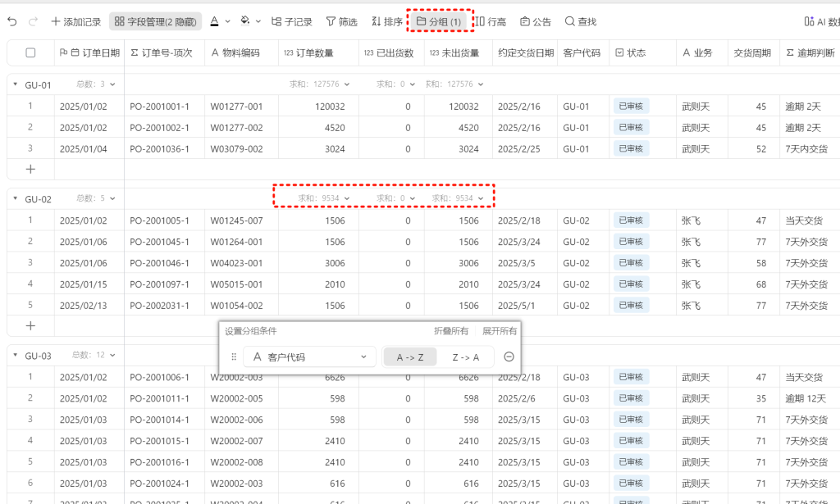Click the 物料编码 column header
Screen dimensions: 840x504
(x=242, y=52)
